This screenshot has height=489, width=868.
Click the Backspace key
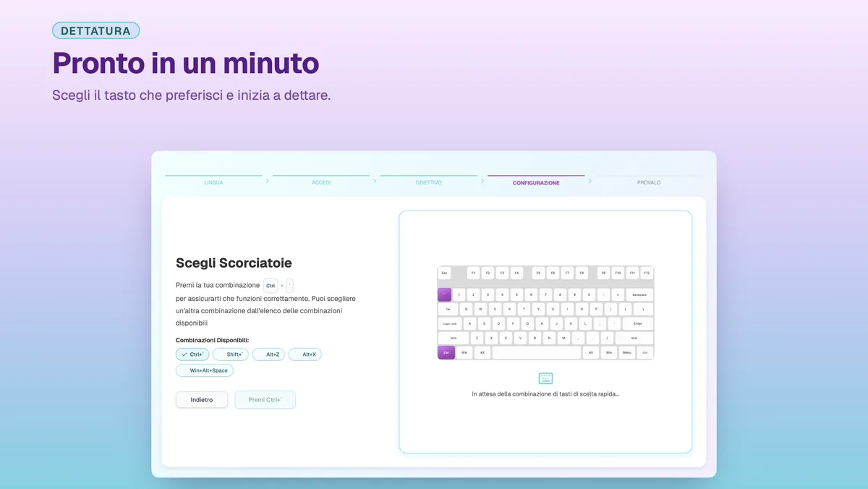639,294
